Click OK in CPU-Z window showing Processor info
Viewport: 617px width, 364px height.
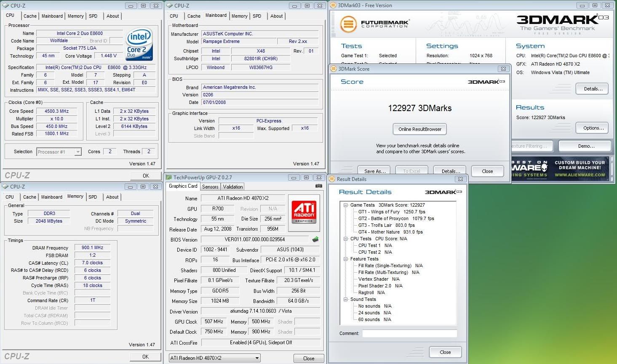(146, 176)
